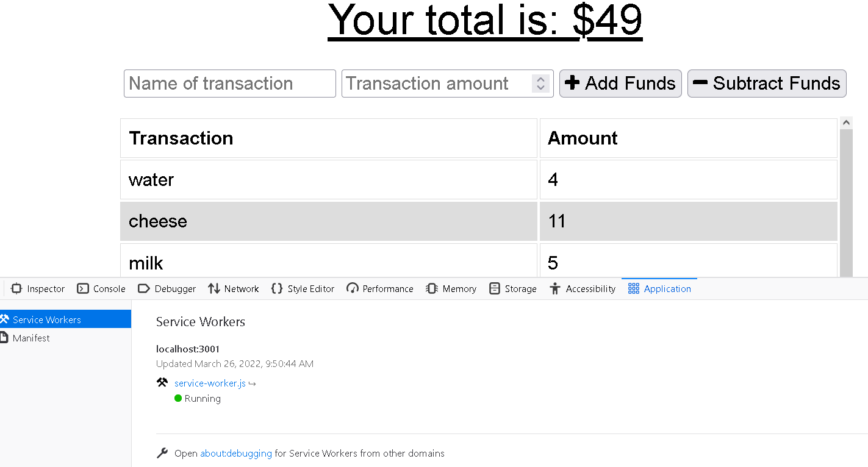Open the about:debugging link
Viewport: 868px width, 467px height.
pyautogui.click(x=236, y=453)
